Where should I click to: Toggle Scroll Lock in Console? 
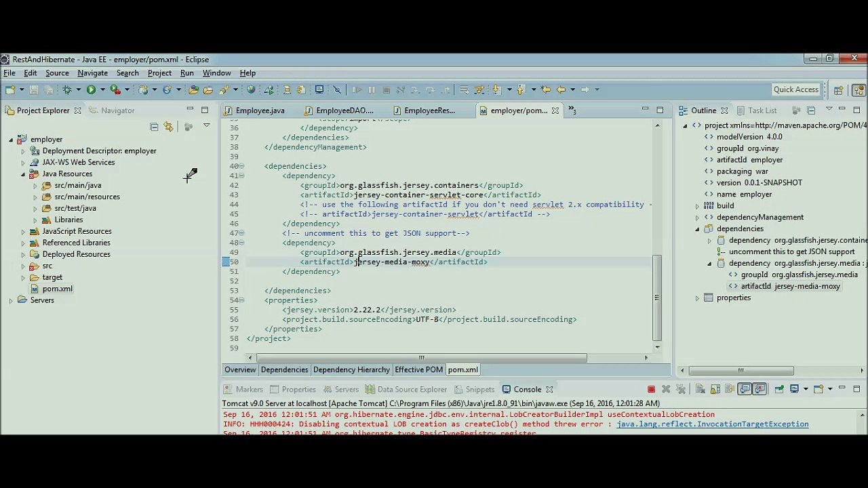click(715, 389)
